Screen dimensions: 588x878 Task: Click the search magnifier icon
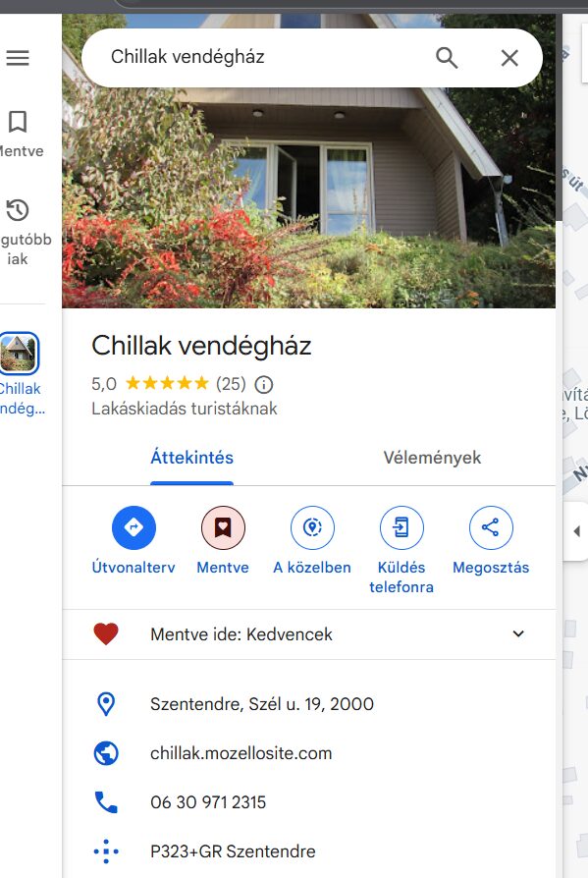click(x=447, y=58)
